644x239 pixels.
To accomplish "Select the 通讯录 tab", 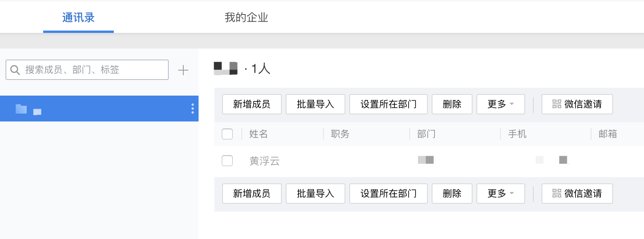I will [x=78, y=17].
